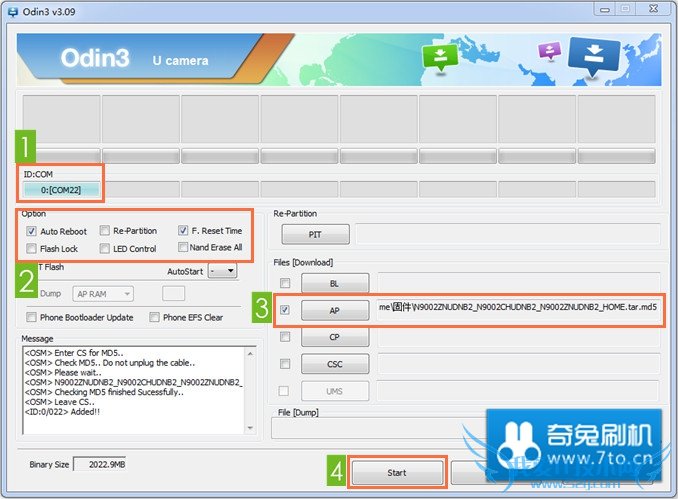Click the 'Leave CS..' log line
This screenshot has height=499, width=678.
pos(59,402)
